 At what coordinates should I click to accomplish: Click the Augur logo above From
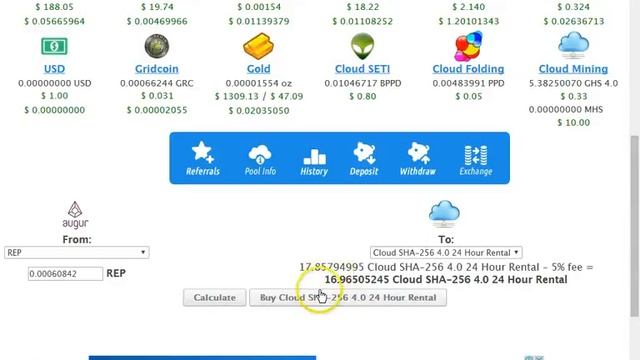coord(75,215)
